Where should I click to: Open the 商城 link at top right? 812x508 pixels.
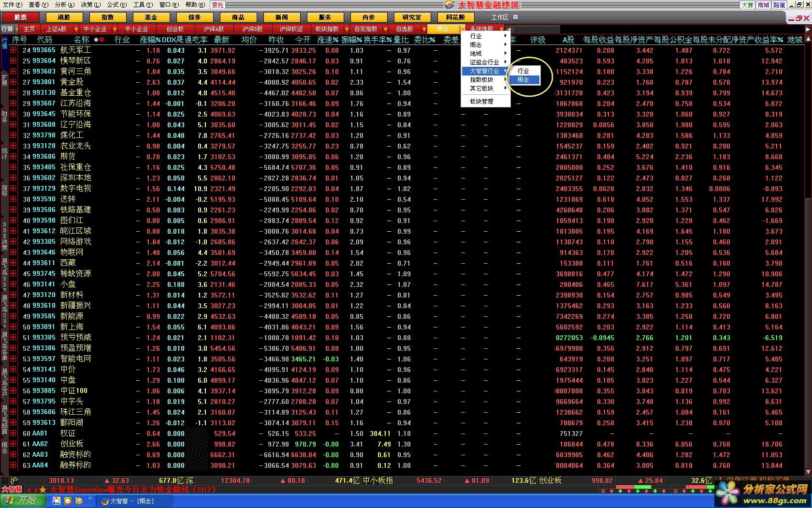(x=764, y=5)
